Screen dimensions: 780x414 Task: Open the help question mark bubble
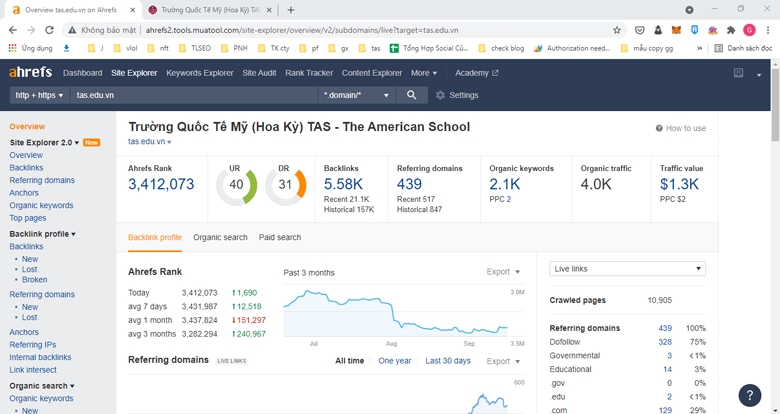750,396
